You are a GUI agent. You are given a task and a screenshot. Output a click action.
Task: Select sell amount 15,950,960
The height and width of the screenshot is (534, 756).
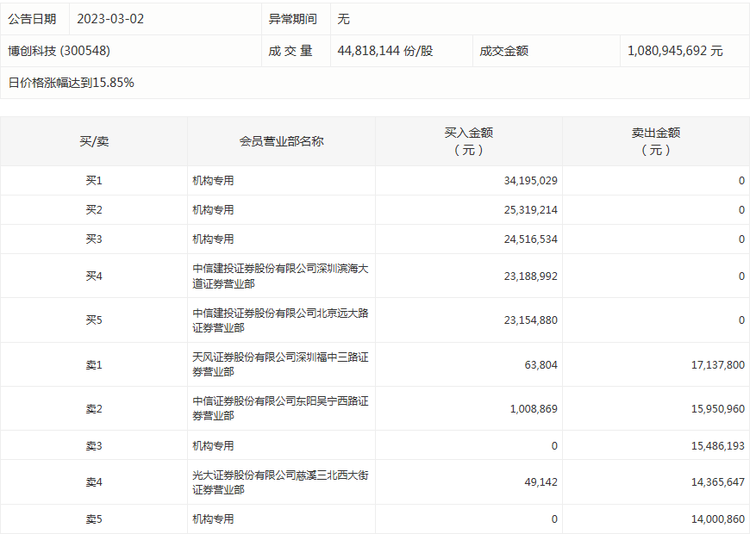click(x=718, y=409)
